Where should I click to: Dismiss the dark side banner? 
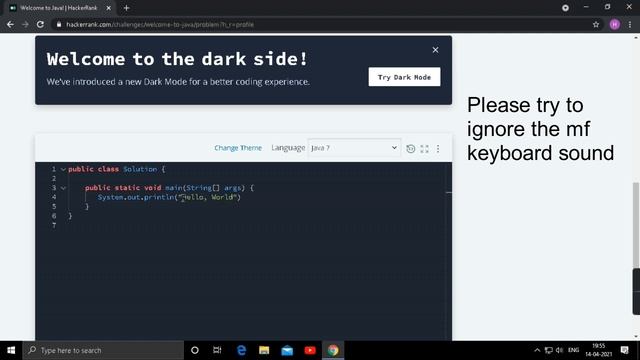pyautogui.click(x=436, y=50)
